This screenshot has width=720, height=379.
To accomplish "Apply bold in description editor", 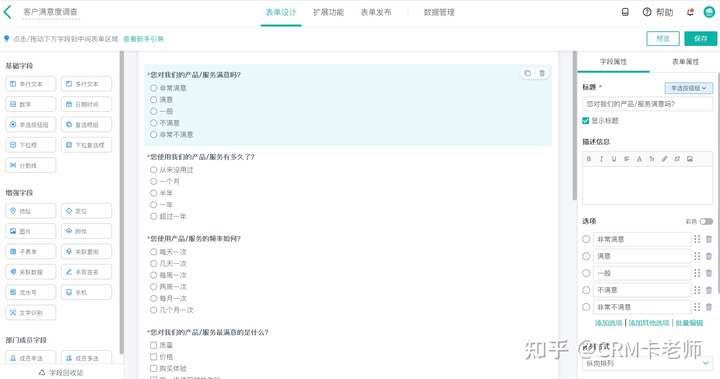I will (x=589, y=158).
